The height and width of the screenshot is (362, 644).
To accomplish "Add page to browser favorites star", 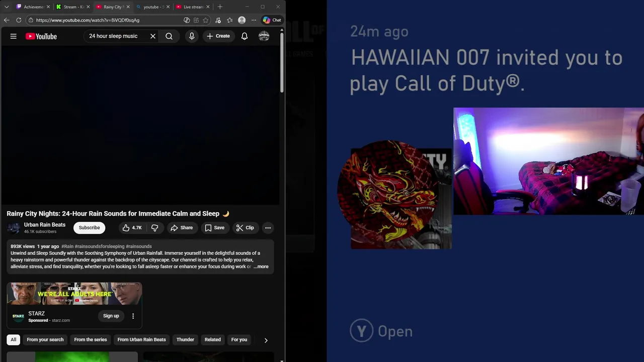I will click(206, 20).
